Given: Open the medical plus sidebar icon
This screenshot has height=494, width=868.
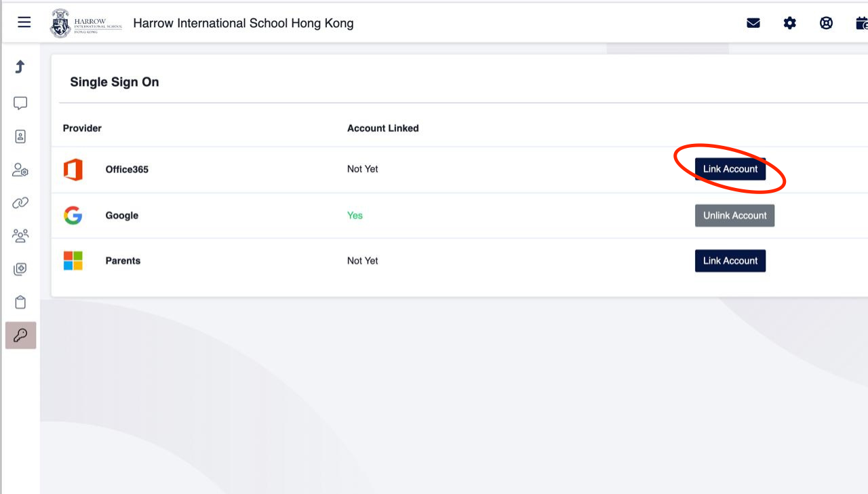Looking at the screenshot, I should click(20, 269).
